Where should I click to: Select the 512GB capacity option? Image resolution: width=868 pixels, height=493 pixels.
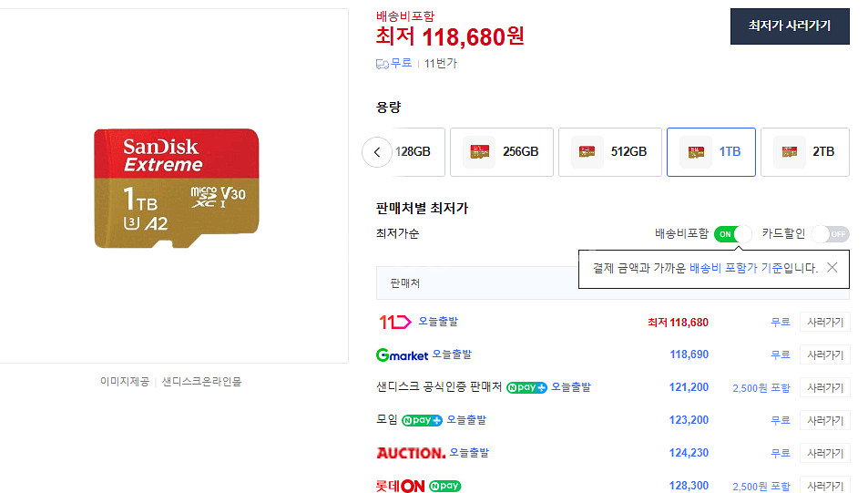609,152
